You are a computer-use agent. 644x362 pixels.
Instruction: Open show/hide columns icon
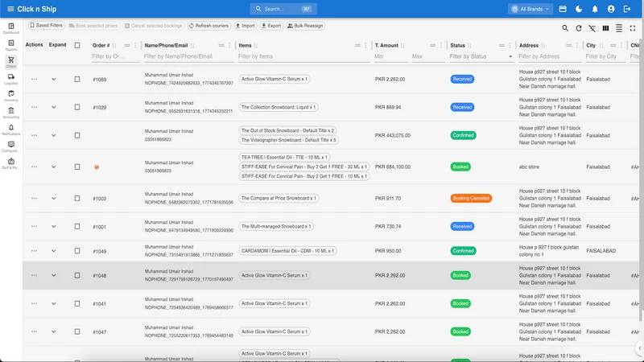pyautogui.click(x=605, y=28)
